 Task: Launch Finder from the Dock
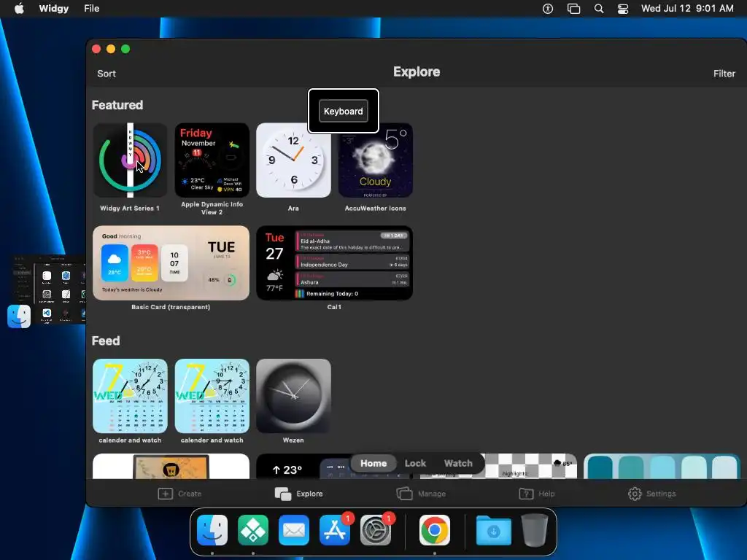coord(212,530)
